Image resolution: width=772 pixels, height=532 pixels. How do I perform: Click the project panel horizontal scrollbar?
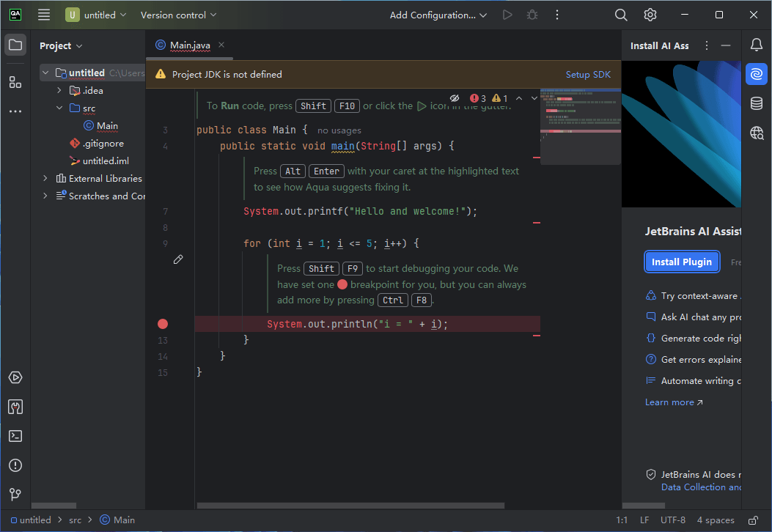pos(54,506)
